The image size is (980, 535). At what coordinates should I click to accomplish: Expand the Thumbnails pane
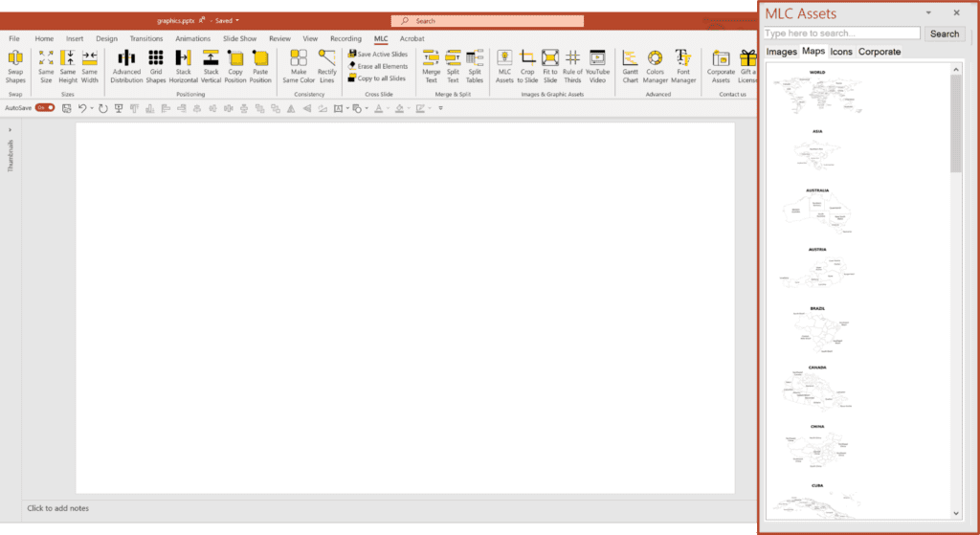[x=11, y=129]
